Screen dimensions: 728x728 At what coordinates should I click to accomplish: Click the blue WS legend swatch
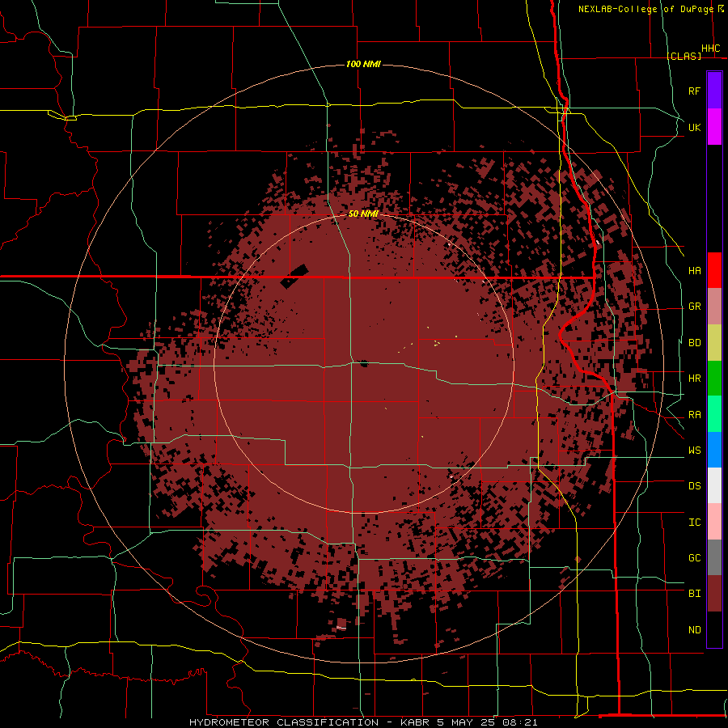714,450
